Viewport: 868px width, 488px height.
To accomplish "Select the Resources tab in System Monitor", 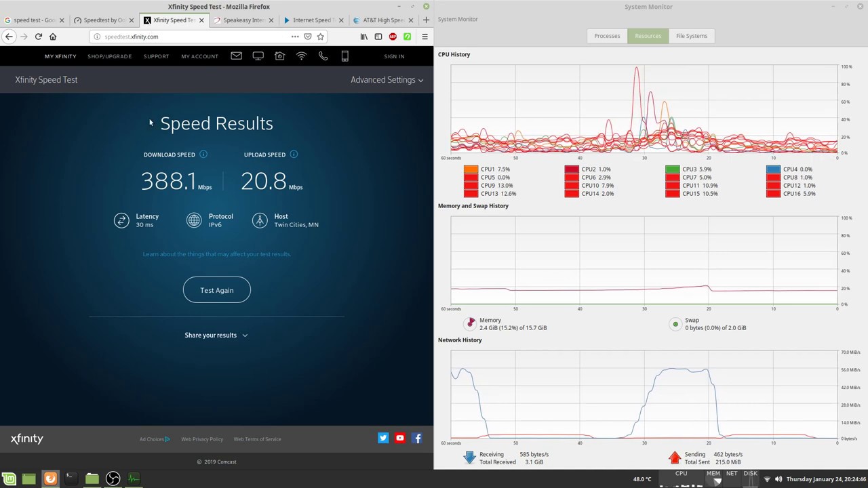I will (x=648, y=36).
